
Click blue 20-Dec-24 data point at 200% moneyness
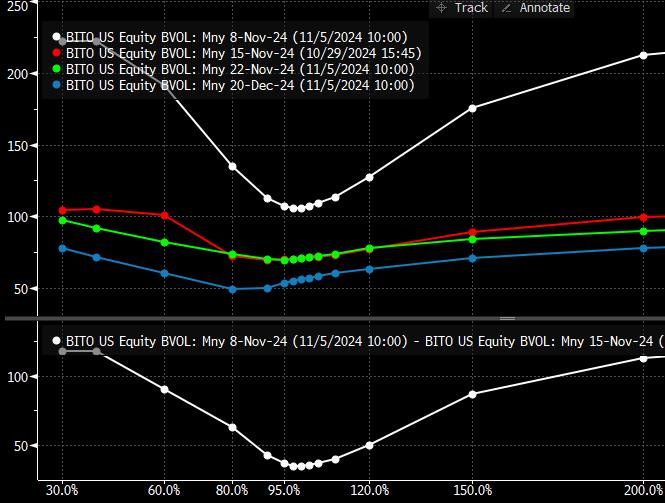643,249
